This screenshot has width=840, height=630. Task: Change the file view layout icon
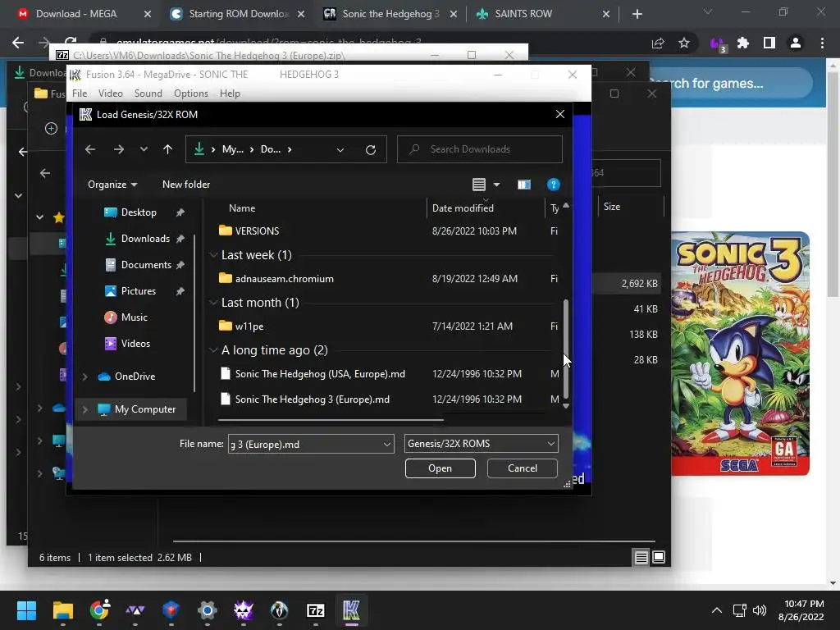(x=479, y=185)
